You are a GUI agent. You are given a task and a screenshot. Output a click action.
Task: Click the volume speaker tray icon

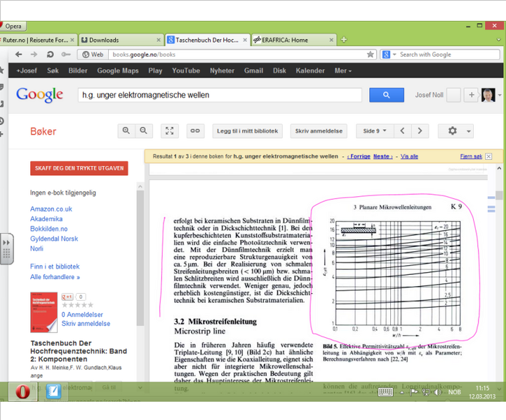[x=438, y=392]
